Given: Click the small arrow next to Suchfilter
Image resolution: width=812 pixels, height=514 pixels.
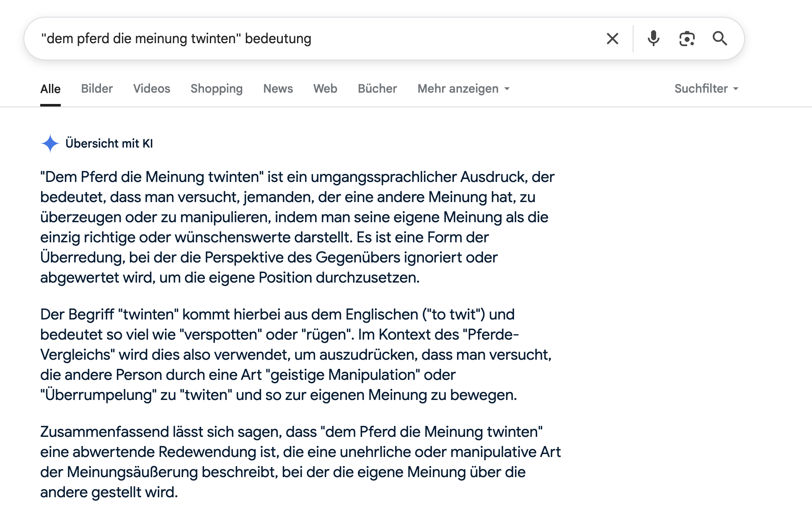Looking at the screenshot, I should click(x=735, y=89).
